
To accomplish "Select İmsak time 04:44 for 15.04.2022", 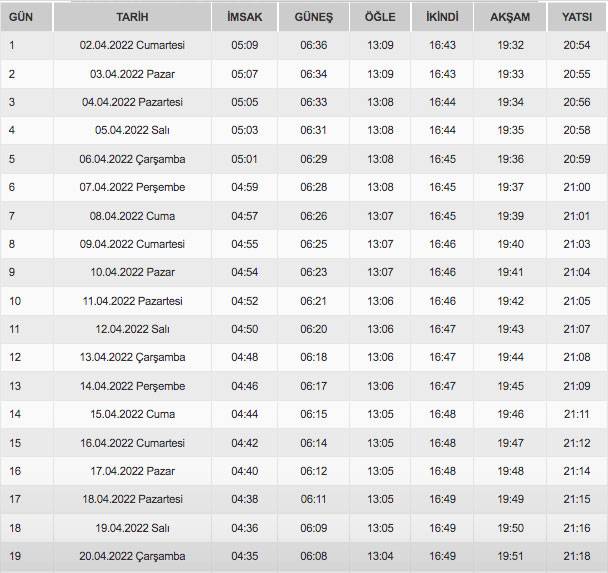I will pos(244,414).
